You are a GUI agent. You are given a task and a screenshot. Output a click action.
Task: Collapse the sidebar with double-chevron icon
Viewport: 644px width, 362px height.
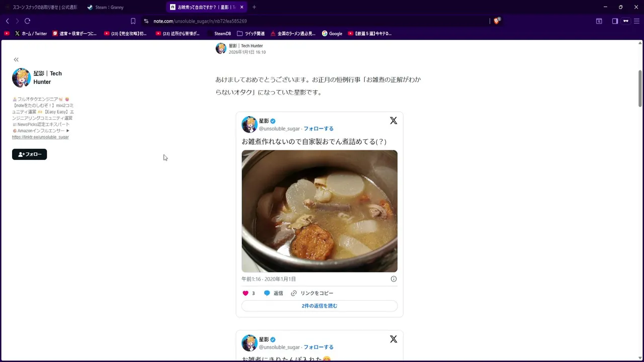16,59
